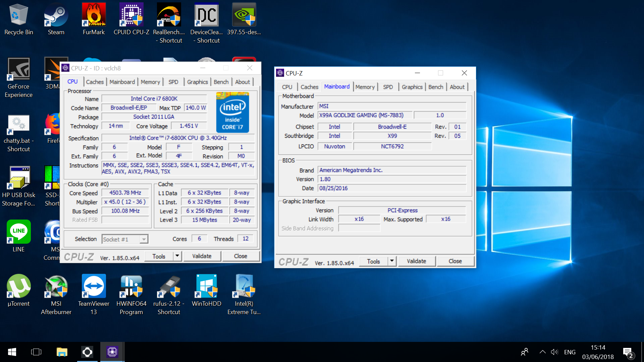
Task: Click Close button in left CPU-Z window
Action: click(x=240, y=256)
